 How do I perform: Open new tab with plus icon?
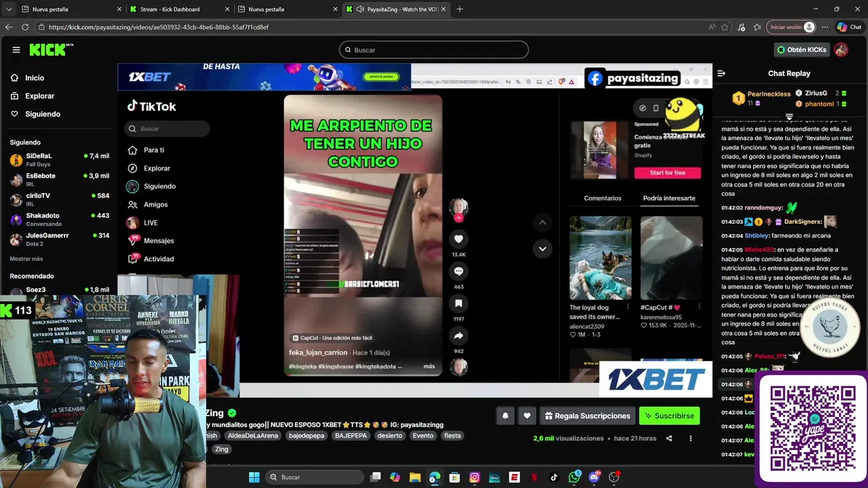click(460, 9)
